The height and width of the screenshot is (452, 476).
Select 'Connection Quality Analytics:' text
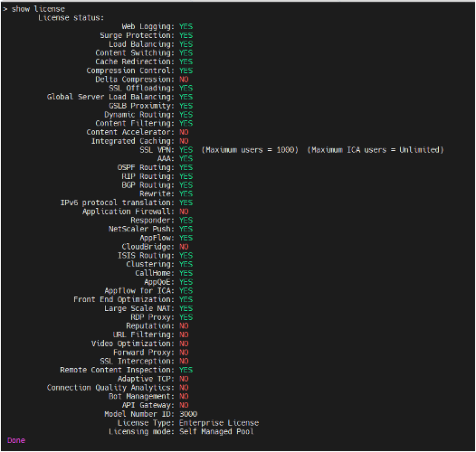pos(110,388)
